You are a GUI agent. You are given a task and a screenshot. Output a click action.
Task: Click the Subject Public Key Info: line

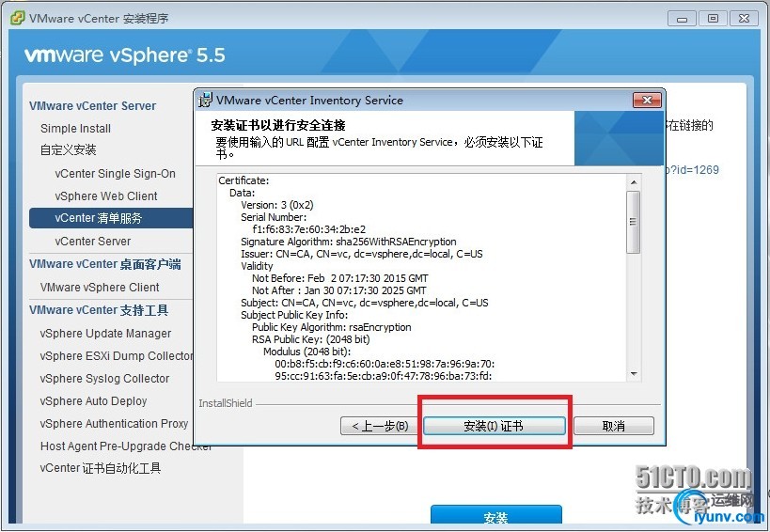tap(294, 315)
